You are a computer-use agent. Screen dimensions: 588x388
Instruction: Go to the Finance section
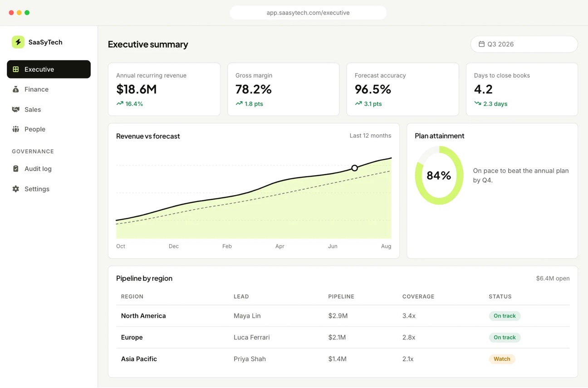(49, 89)
